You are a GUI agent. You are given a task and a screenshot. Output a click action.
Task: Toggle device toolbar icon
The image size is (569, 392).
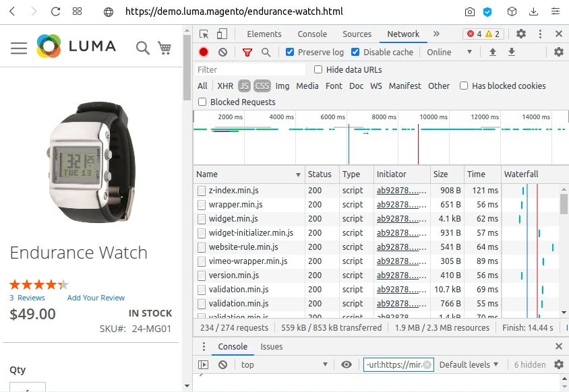click(x=222, y=34)
